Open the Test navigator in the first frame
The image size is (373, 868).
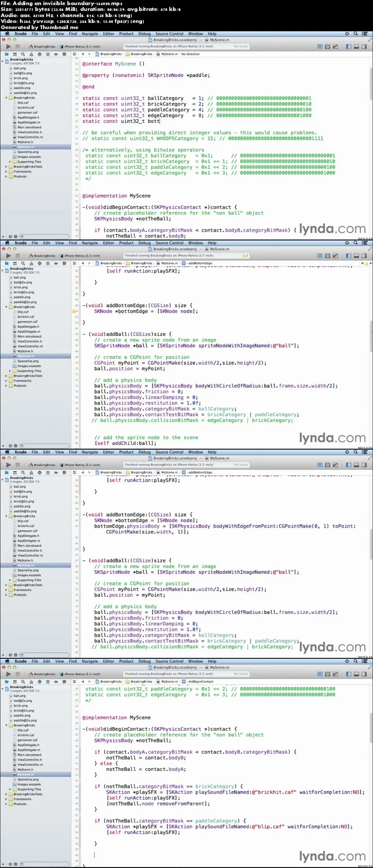(39, 54)
